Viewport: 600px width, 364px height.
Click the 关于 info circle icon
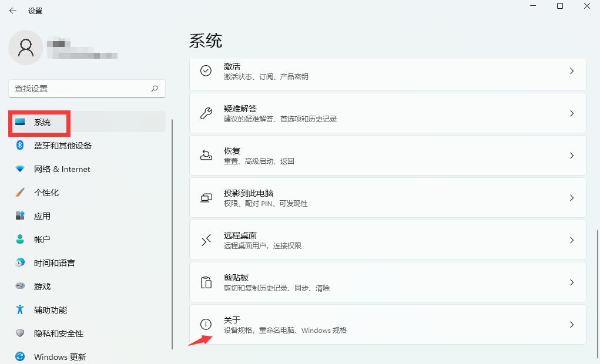[206, 324]
